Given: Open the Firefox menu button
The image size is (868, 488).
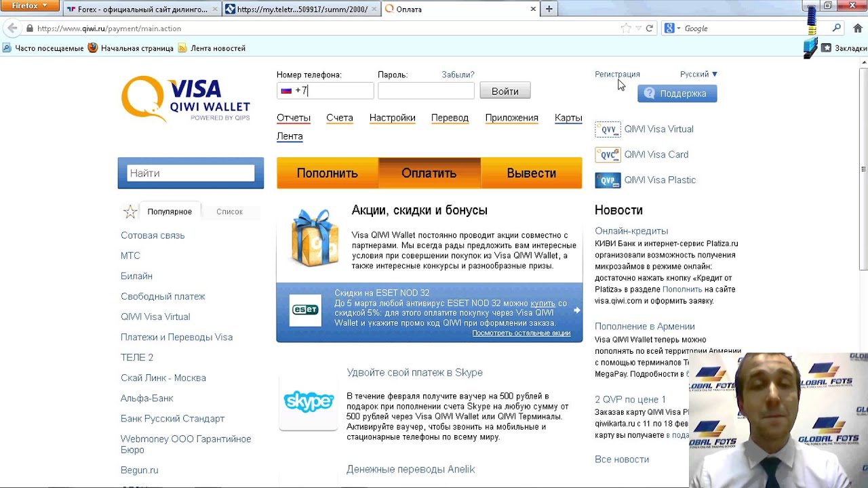Looking at the screenshot, I should pyautogui.click(x=30, y=6).
